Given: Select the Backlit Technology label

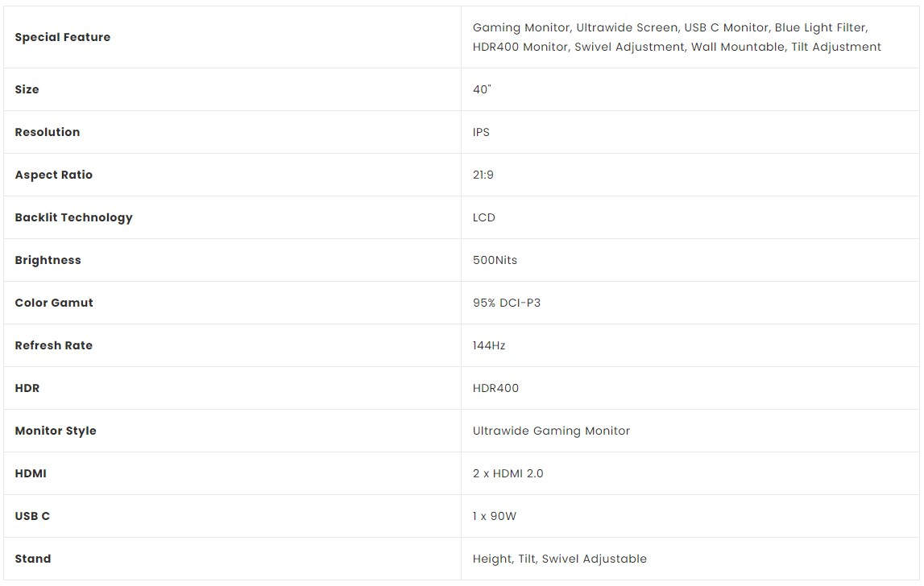Looking at the screenshot, I should click(x=73, y=217).
